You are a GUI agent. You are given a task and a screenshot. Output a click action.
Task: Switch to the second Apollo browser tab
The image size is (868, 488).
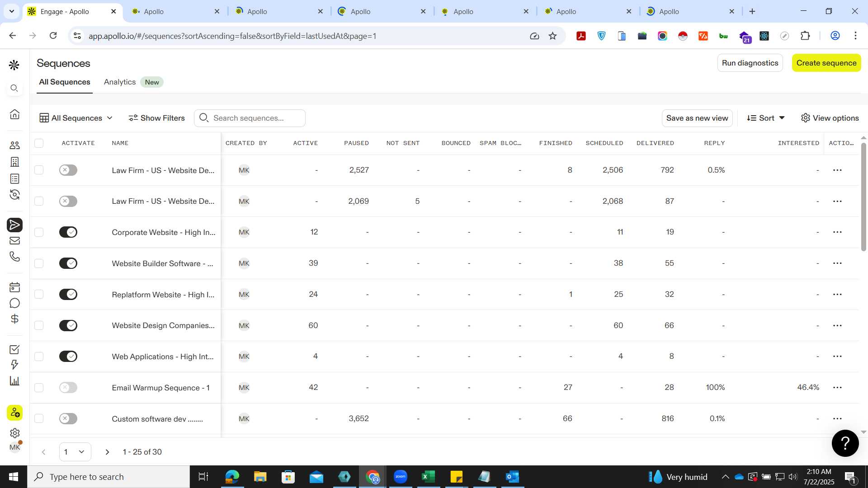[176, 11]
